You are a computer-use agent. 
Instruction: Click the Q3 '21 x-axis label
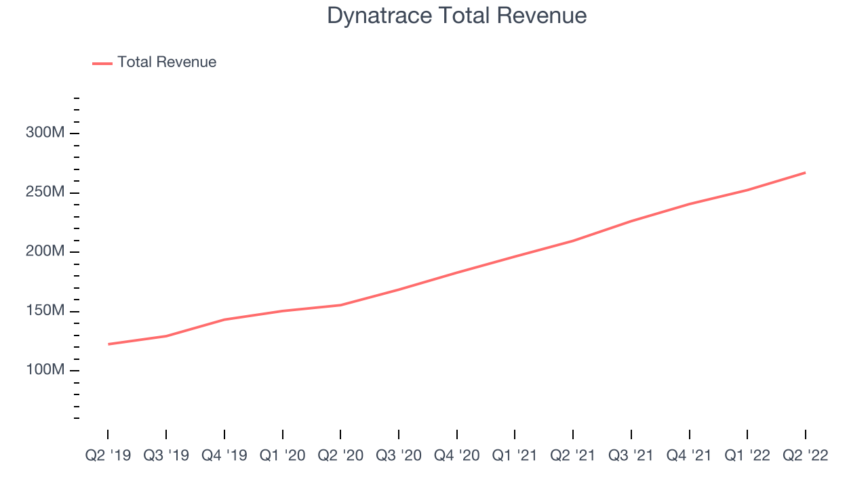[x=631, y=455]
